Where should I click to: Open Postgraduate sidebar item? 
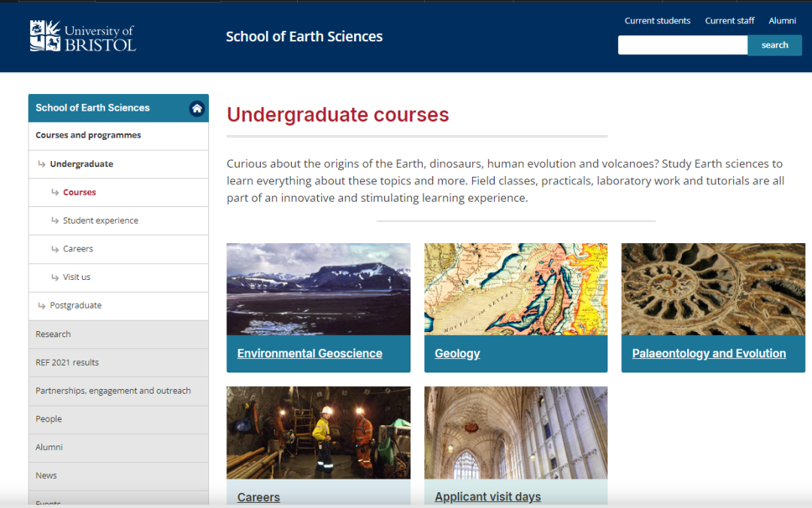click(x=119, y=306)
